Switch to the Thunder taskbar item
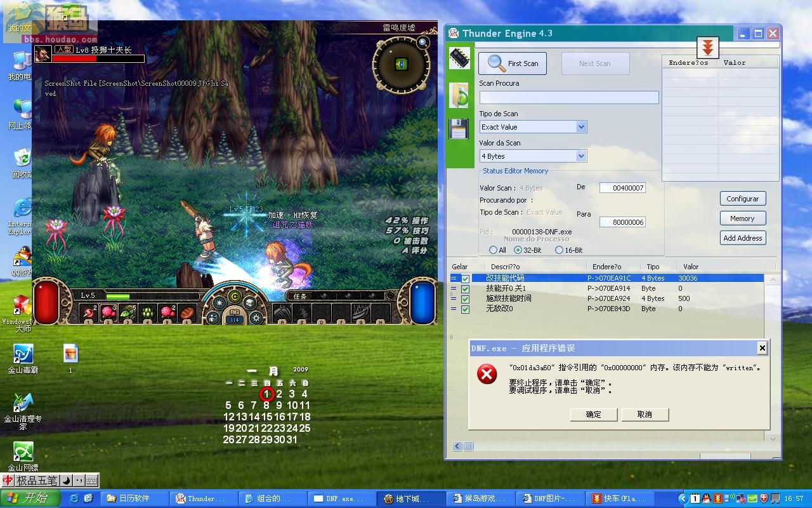The image size is (812, 508). click(x=202, y=498)
